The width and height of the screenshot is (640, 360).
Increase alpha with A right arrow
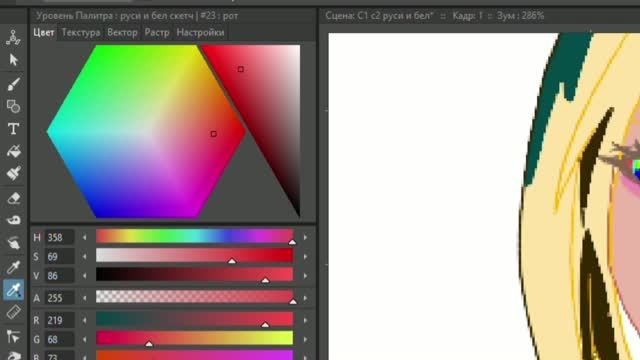(305, 298)
